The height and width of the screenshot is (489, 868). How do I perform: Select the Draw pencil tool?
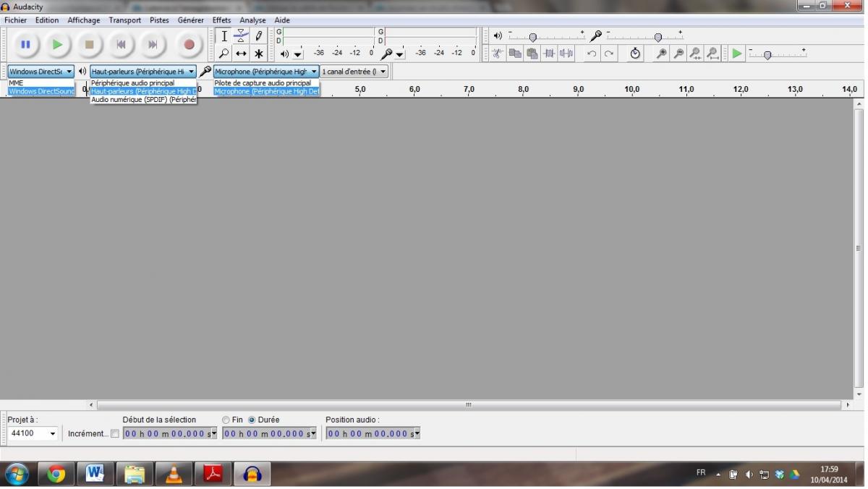[x=259, y=36]
